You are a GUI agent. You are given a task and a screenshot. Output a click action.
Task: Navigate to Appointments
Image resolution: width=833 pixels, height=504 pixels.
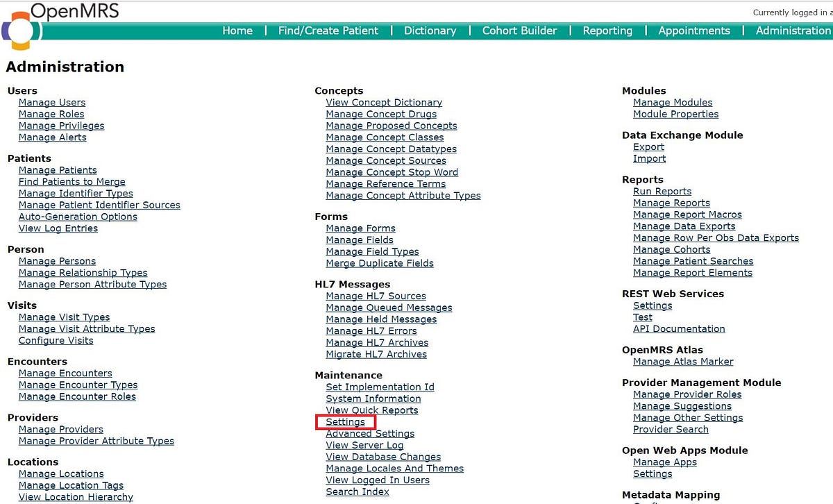694,31
